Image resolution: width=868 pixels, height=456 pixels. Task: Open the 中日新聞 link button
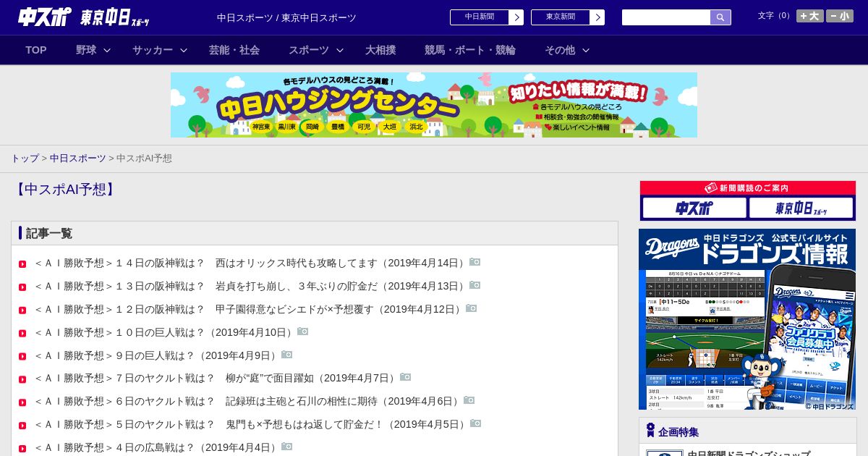(480, 17)
